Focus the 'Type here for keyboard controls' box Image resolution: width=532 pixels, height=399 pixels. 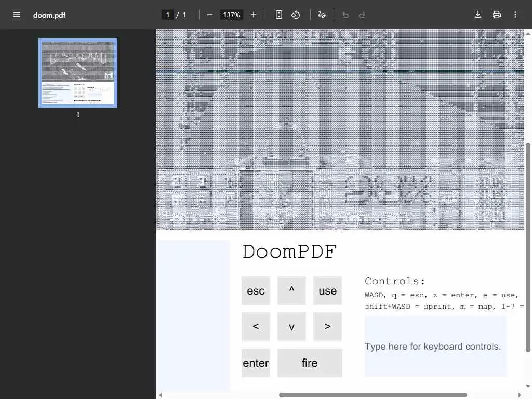435,347
